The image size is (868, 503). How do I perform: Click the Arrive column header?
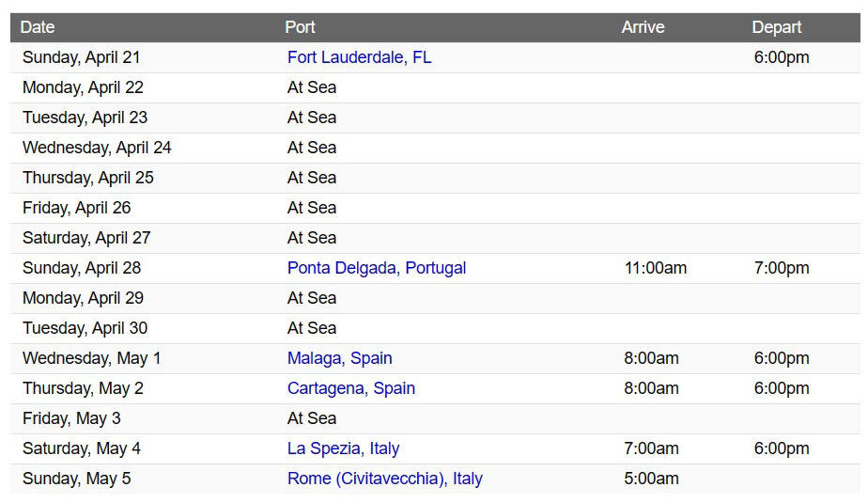click(x=643, y=27)
